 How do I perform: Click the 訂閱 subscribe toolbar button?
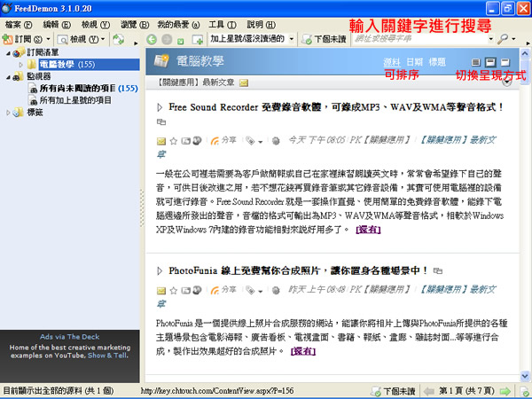click(x=22, y=39)
